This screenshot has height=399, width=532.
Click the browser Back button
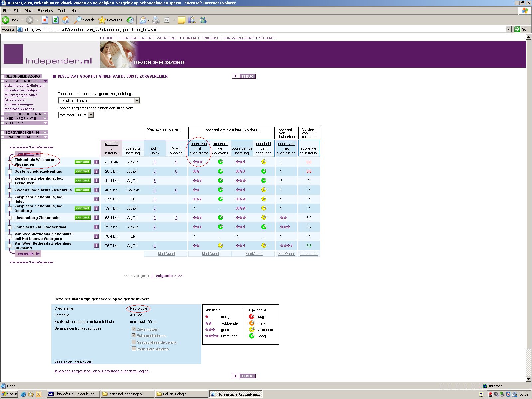(11, 20)
